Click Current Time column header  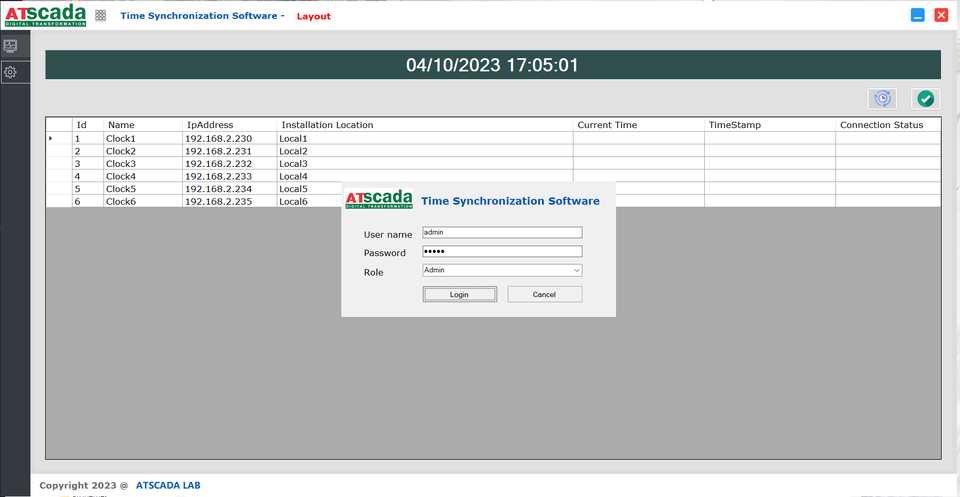pyautogui.click(x=639, y=125)
